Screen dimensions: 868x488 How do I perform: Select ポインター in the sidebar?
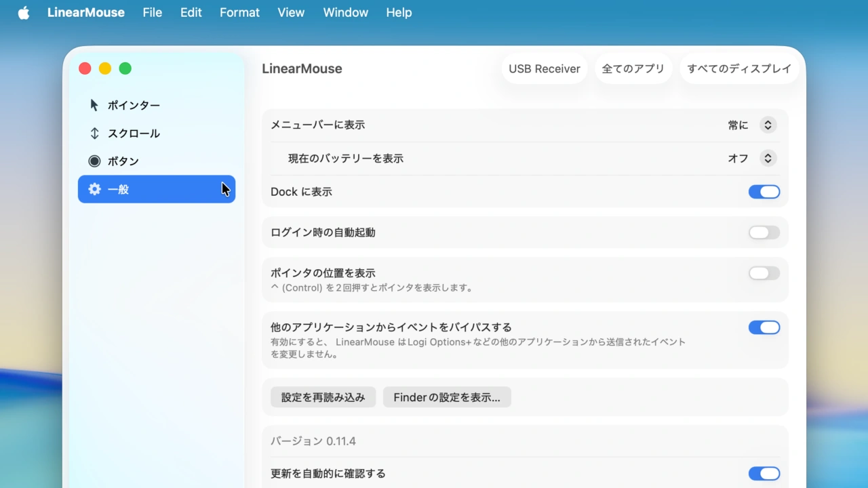click(x=157, y=105)
